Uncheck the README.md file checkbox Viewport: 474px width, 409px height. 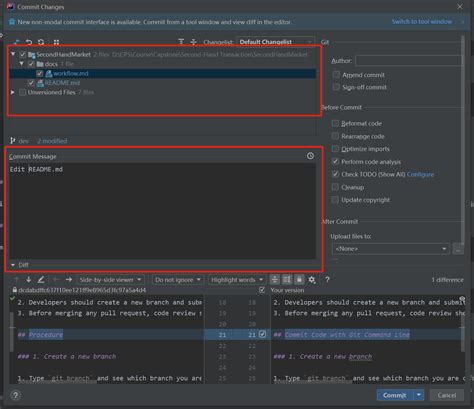pos(31,83)
